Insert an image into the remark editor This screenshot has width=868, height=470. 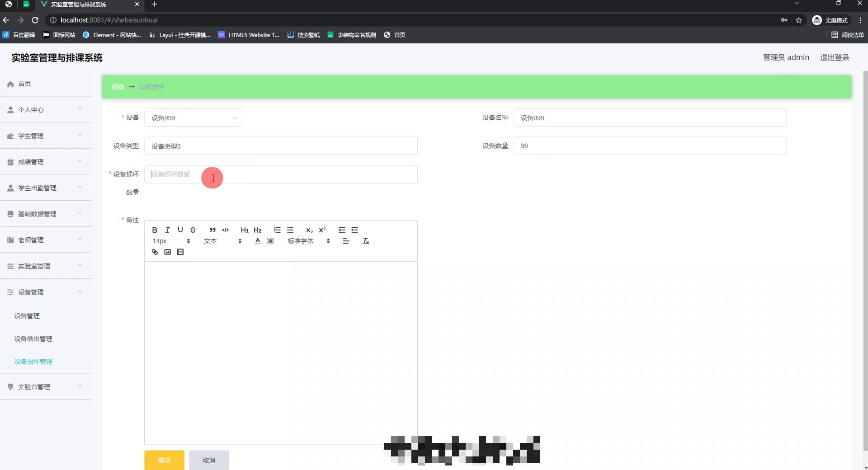167,252
